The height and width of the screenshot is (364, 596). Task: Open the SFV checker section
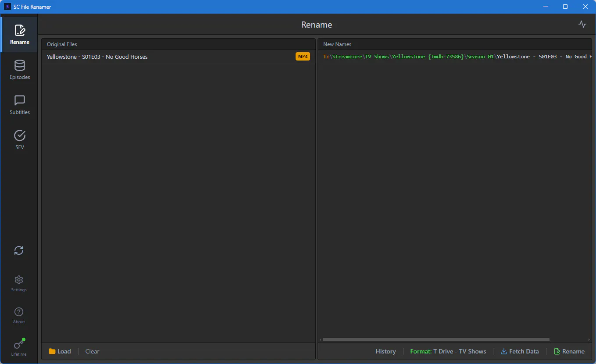20,140
